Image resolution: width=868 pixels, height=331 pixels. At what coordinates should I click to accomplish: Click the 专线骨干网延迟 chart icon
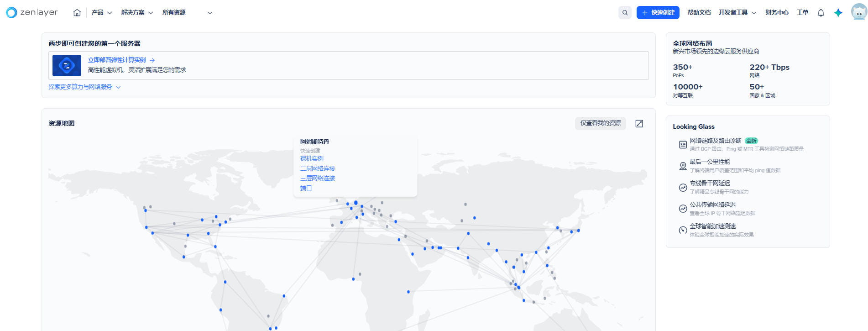(683, 188)
